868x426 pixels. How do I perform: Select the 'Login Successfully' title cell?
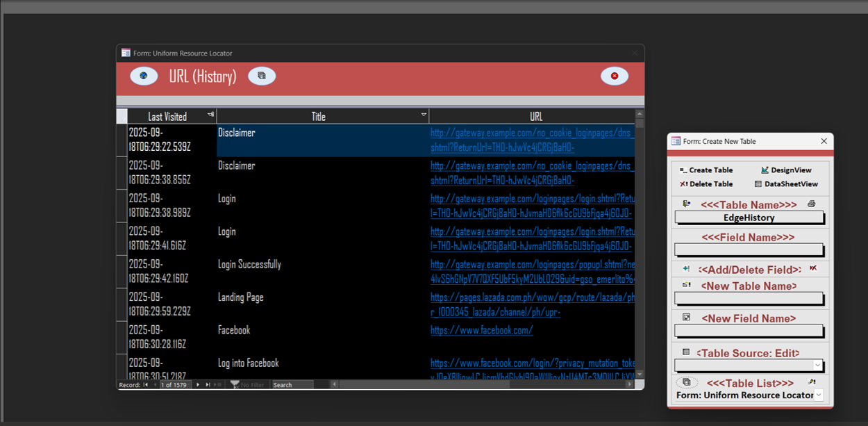(x=323, y=272)
